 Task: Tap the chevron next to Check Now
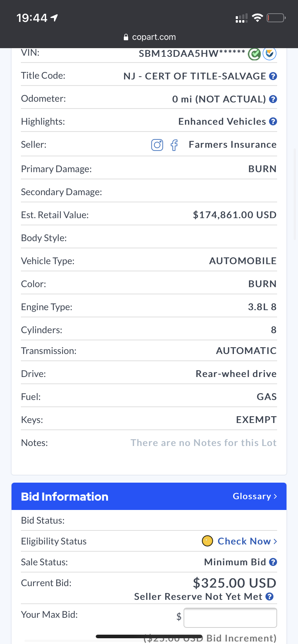tap(275, 541)
